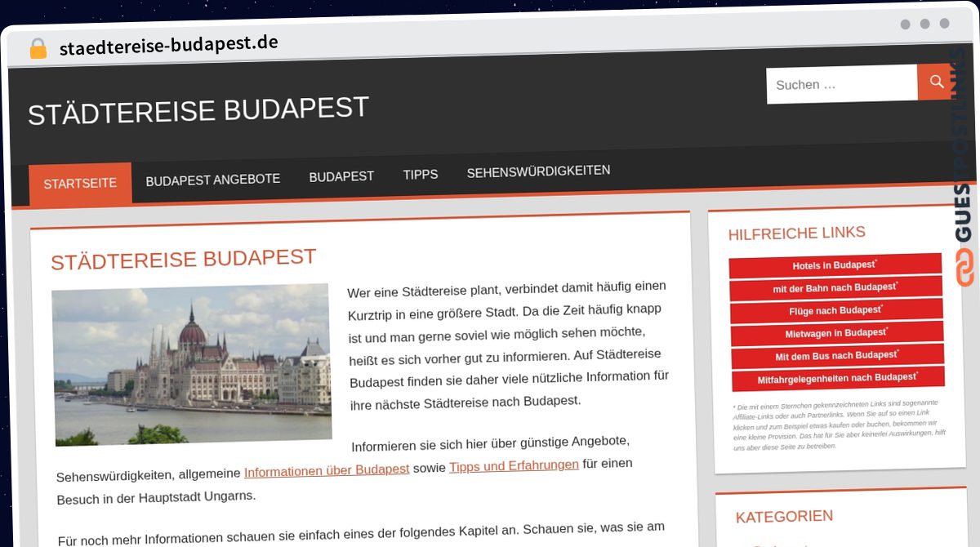Click the 'Hilfreiche Links' heading
Image resolution: width=980 pixels, height=547 pixels.
pyautogui.click(x=796, y=233)
